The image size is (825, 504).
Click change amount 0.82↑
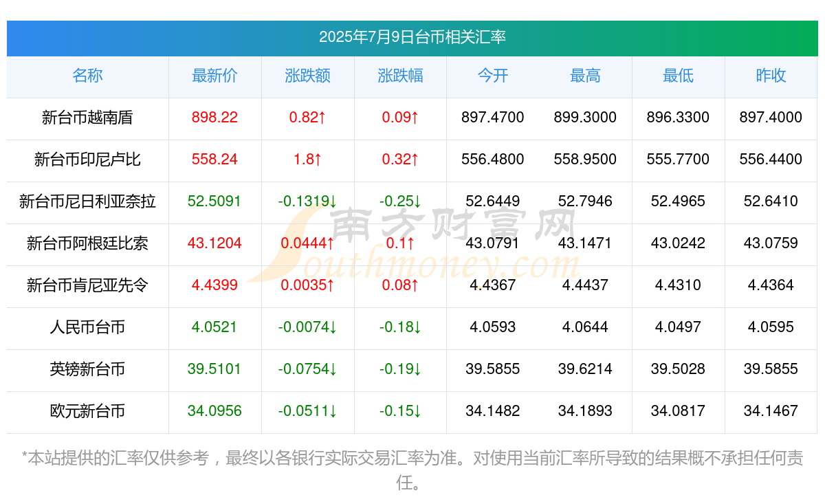click(x=307, y=118)
